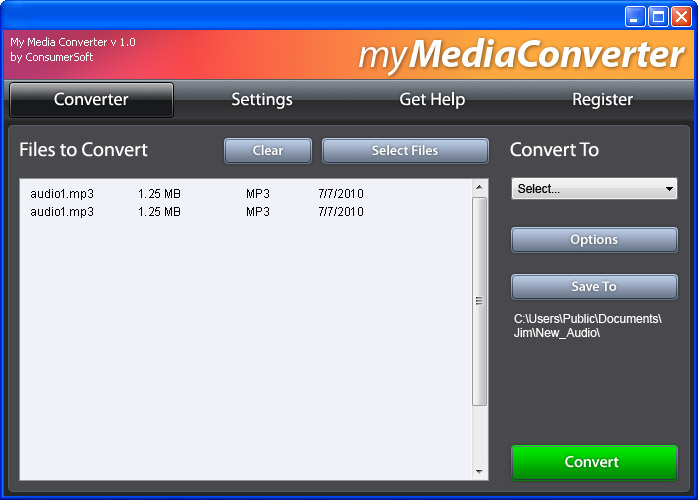Image resolution: width=698 pixels, height=500 pixels.
Task: Click the myMediaConverter logo banner
Action: [521, 54]
